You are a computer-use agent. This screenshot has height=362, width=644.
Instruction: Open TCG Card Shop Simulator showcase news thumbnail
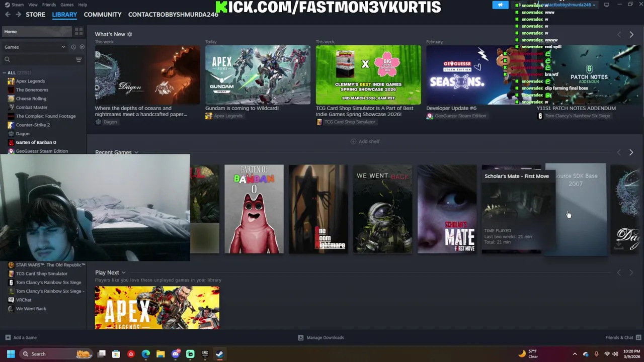click(368, 75)
